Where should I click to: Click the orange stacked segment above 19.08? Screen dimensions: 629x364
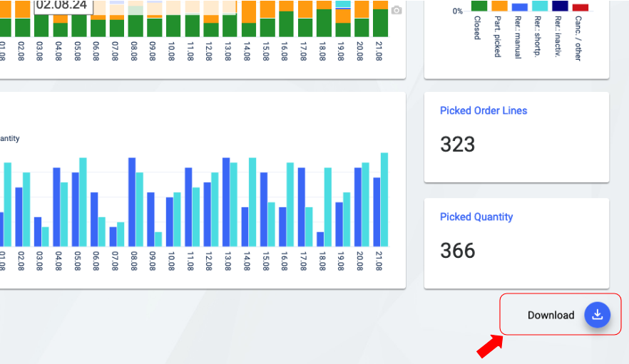click(343, 16)
